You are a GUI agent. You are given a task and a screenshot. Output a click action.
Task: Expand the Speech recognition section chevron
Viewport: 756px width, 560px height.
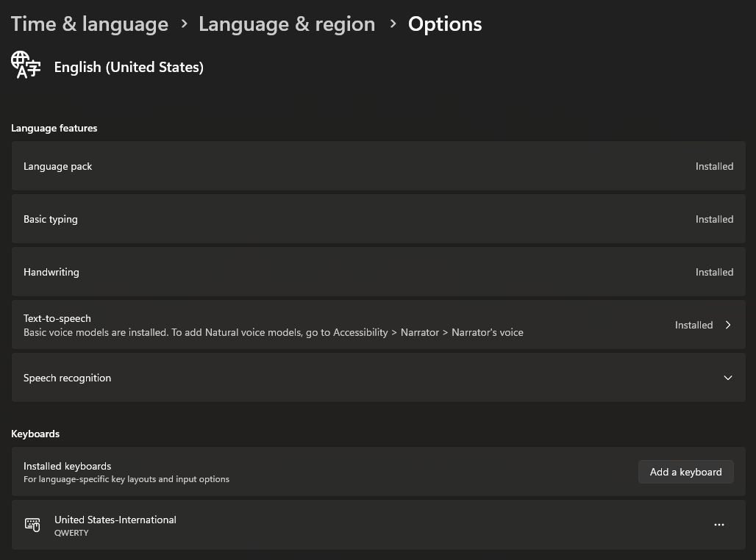[x=728, y=378]
